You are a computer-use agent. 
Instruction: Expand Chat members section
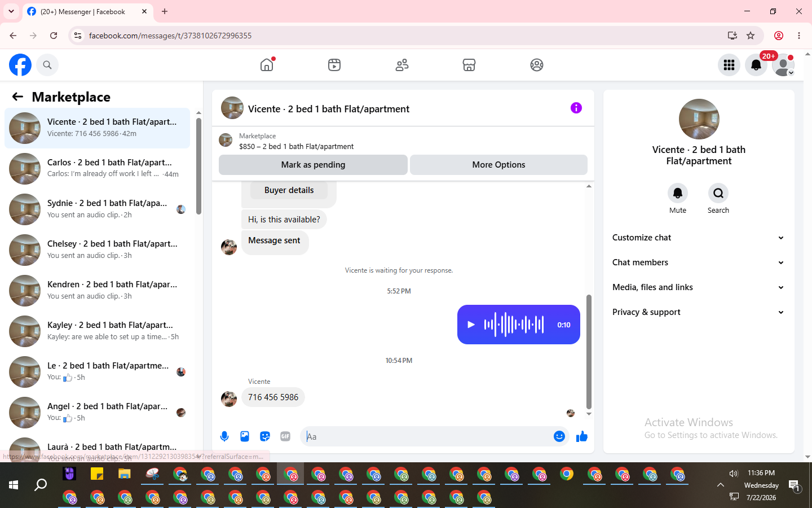pos(699,262)
